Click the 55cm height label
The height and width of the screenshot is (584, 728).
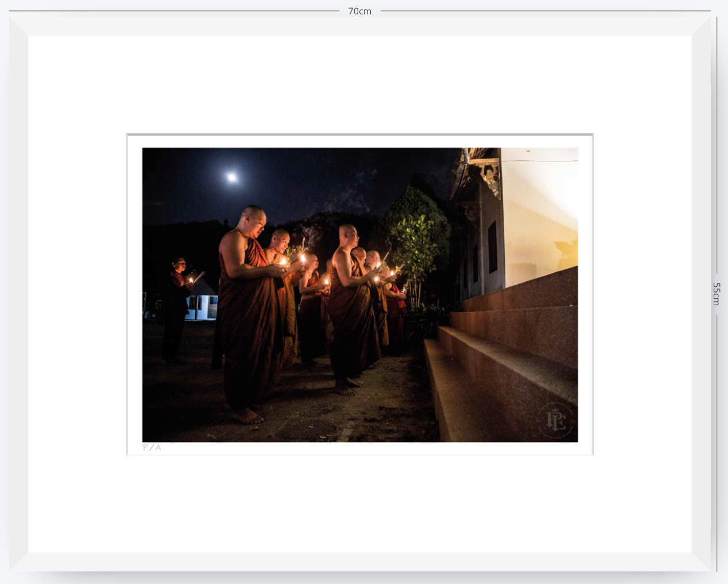pyautogui.click(x=716, y=294)
